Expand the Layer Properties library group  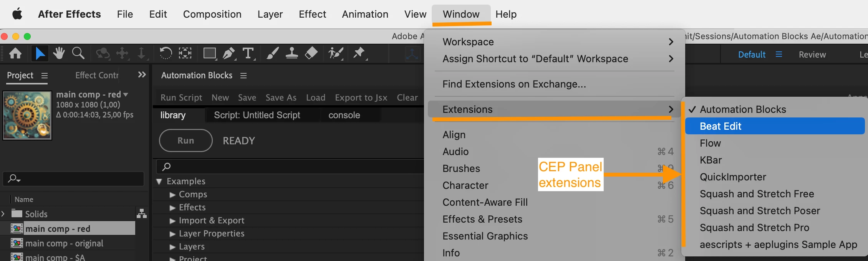(x=172, y=234)
